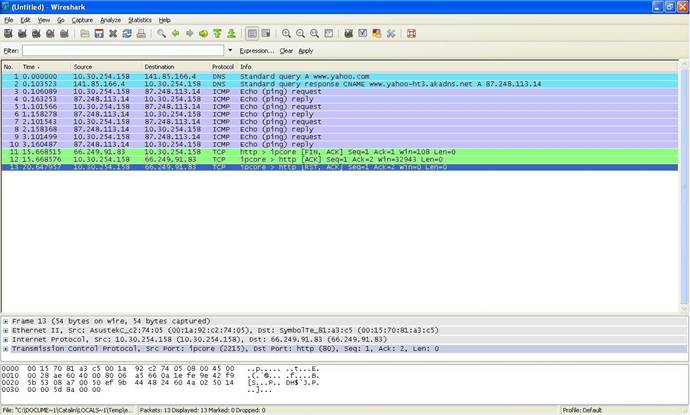
Task: Jump to the last packet
Action: 231,33
